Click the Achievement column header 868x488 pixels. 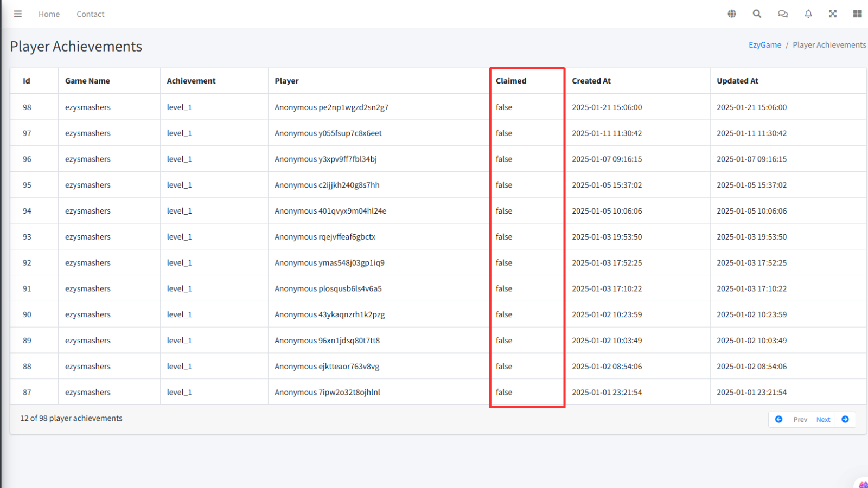[191, 81]
